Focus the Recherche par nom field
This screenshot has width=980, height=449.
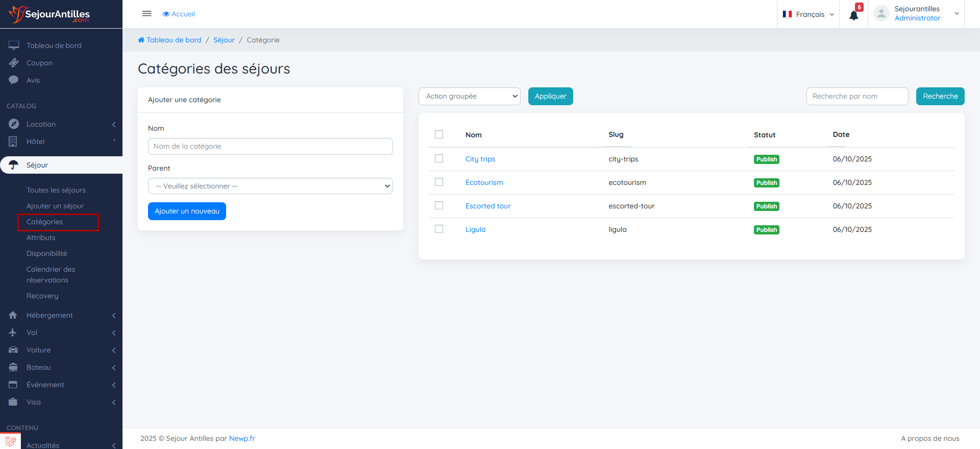(857, 97)
